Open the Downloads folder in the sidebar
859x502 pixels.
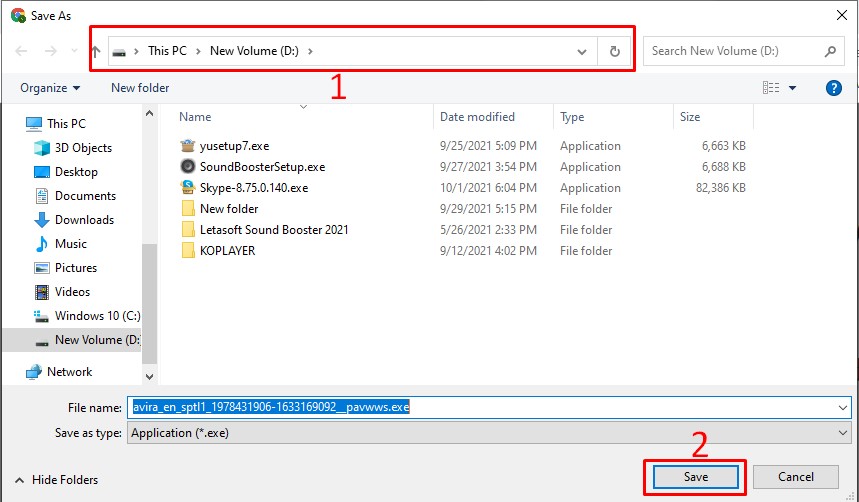coord(84,220)
